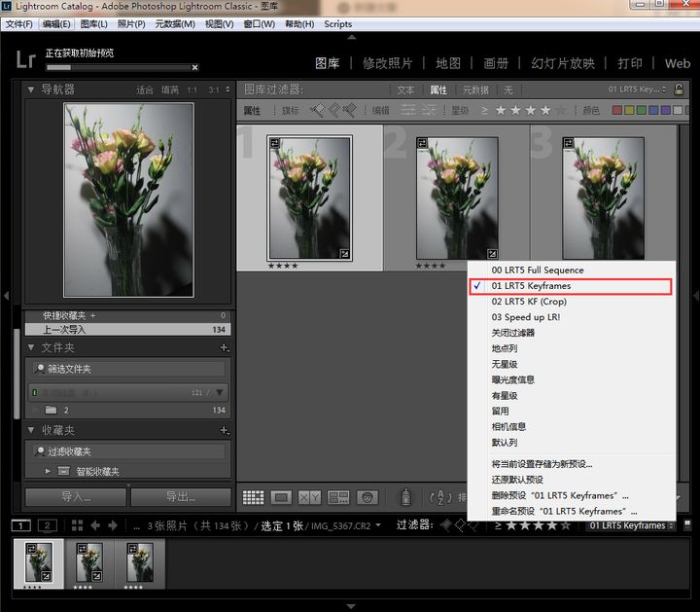
Task: Click the filter lock icon
Action: (x=679, y=90)
